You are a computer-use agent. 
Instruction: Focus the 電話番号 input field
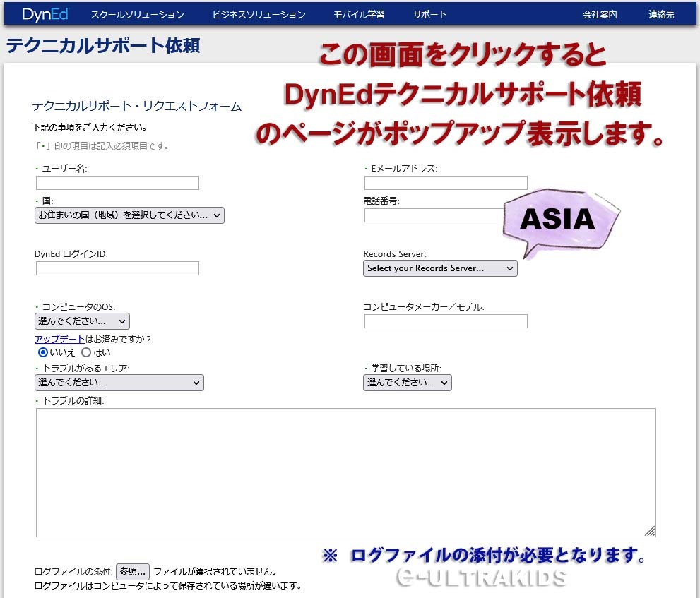434,215
